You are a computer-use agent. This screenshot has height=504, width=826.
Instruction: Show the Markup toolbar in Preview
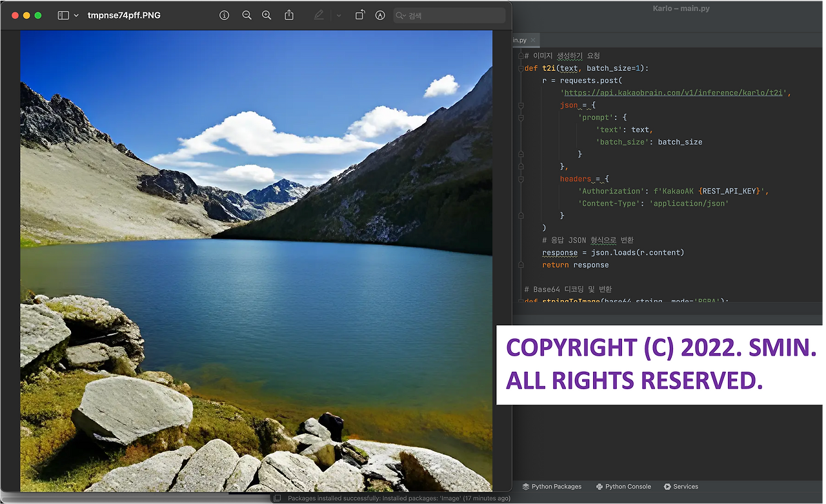[380, 15]
